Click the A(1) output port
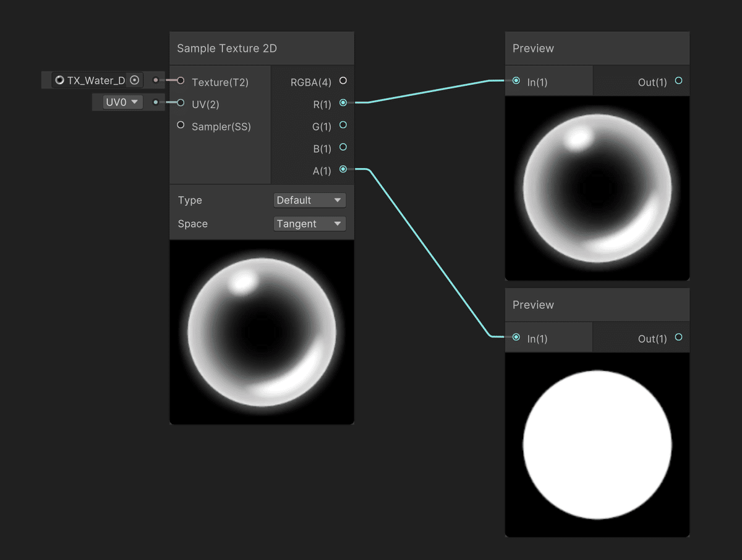The width and height of the screenshot is (742, 560). (343, 169)
